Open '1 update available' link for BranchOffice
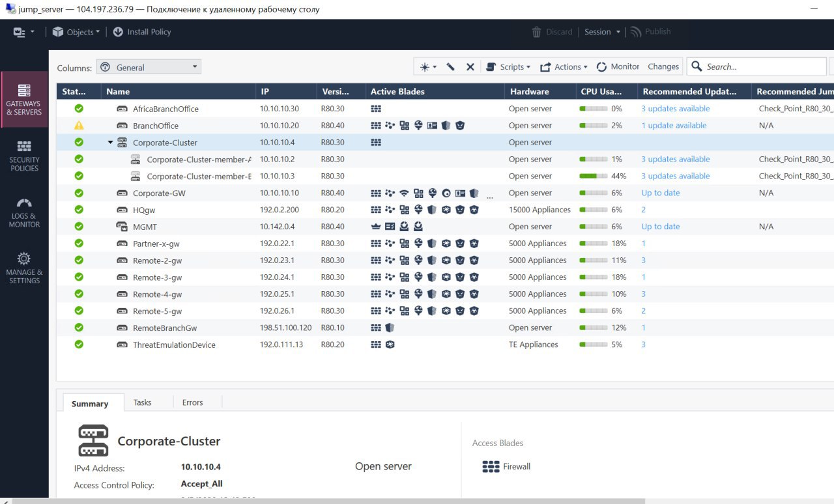The width and height of the screenshot is (834, 504). pos(674,126)
